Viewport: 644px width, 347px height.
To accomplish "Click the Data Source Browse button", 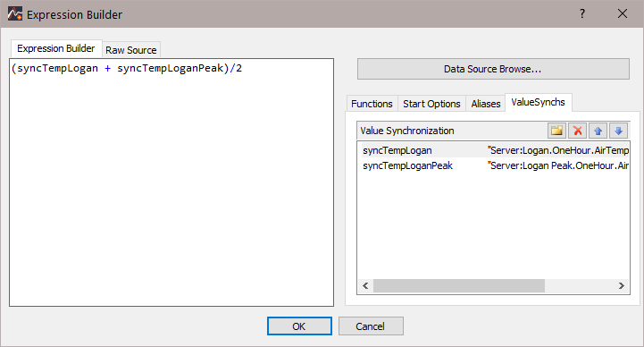I will point(493,69).
